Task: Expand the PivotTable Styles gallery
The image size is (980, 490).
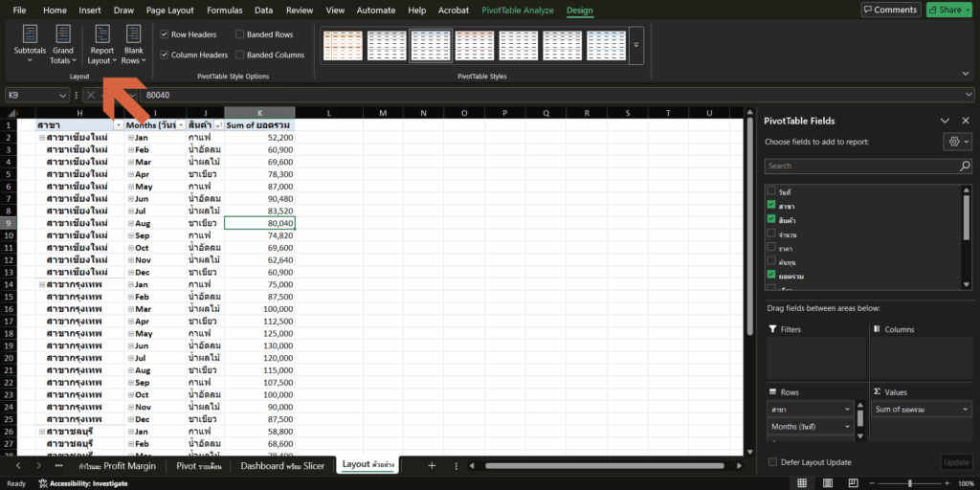Action: 636,45
